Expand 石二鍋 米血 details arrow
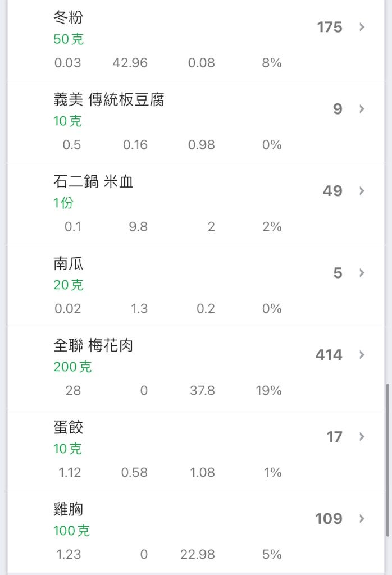The width and height of the screenshot is (392, 575). pyautogui.click(x=362, y=191)
